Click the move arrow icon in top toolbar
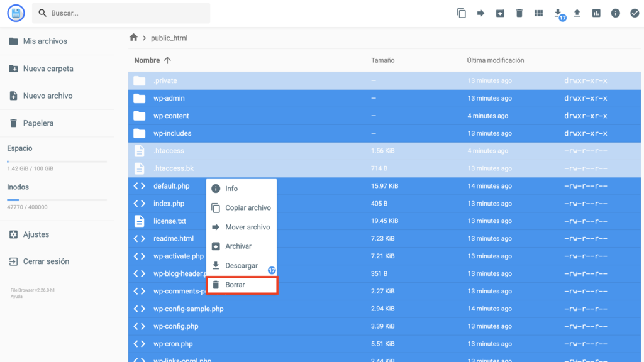 click(480, 13)
